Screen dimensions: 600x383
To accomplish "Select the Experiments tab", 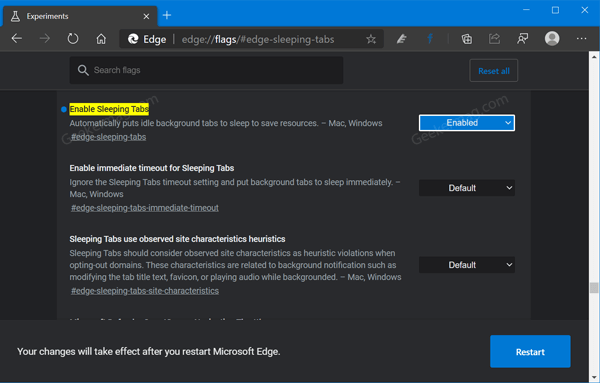I will coord(80,16).
